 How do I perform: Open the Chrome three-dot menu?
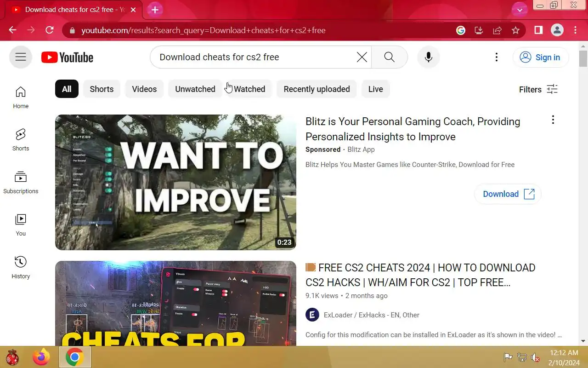[x=576, y=30]
